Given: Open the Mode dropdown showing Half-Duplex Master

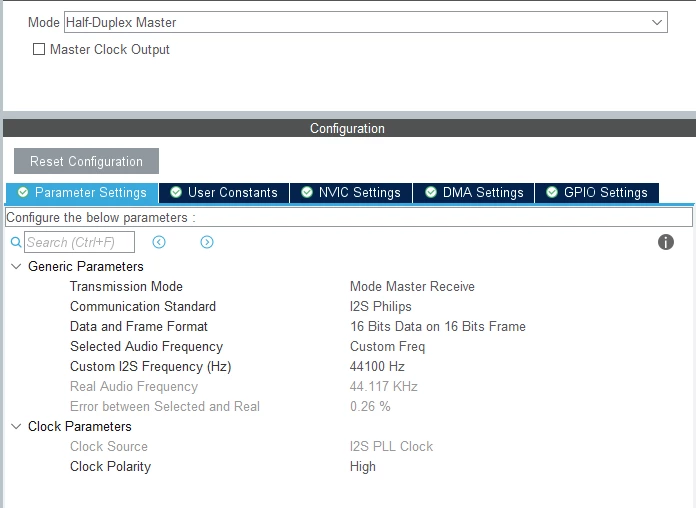Looking at the screenshot, I should pyautogui.click(x=365, y=22).
